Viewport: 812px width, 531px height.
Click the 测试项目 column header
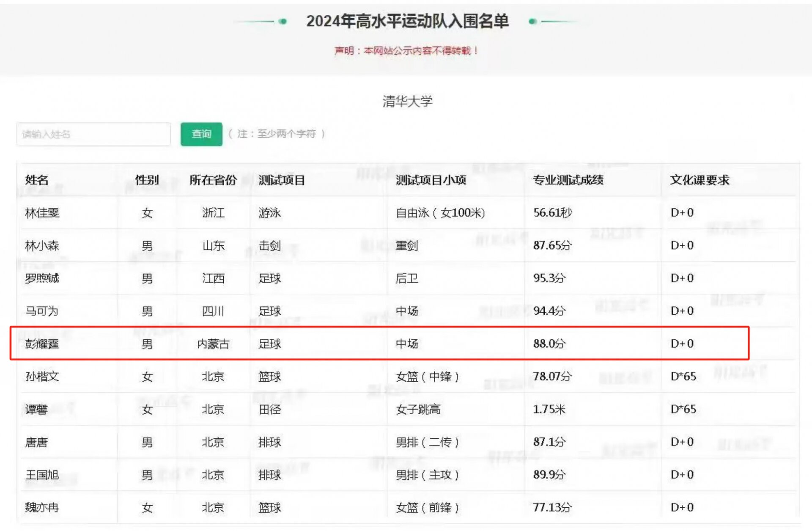click(282, 180)
